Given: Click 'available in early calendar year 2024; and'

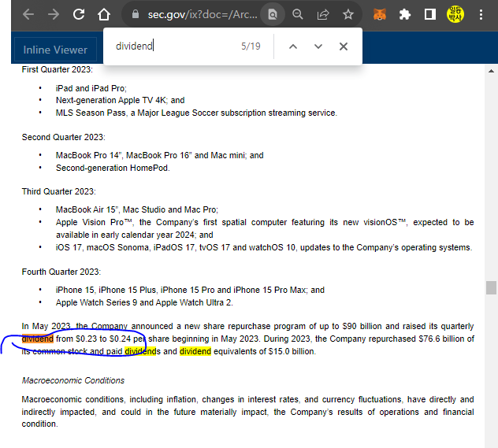Looking at the screenshot, I should [134, 235].
